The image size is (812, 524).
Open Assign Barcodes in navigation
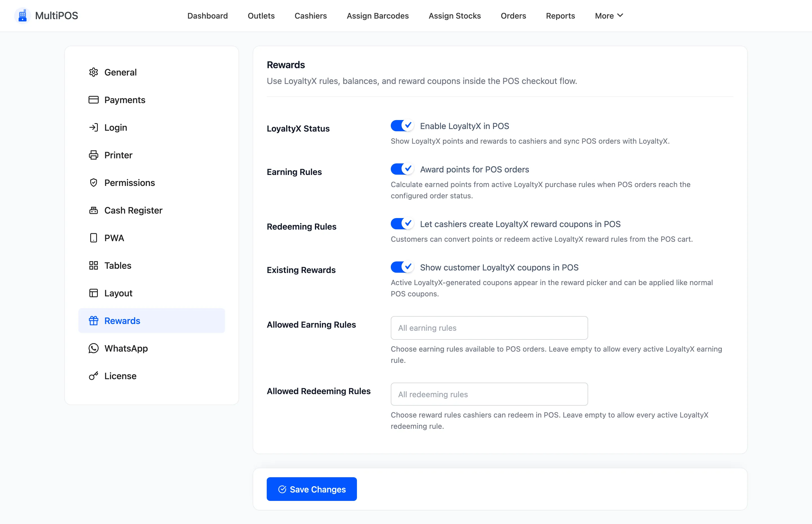(x=378, y=16)
